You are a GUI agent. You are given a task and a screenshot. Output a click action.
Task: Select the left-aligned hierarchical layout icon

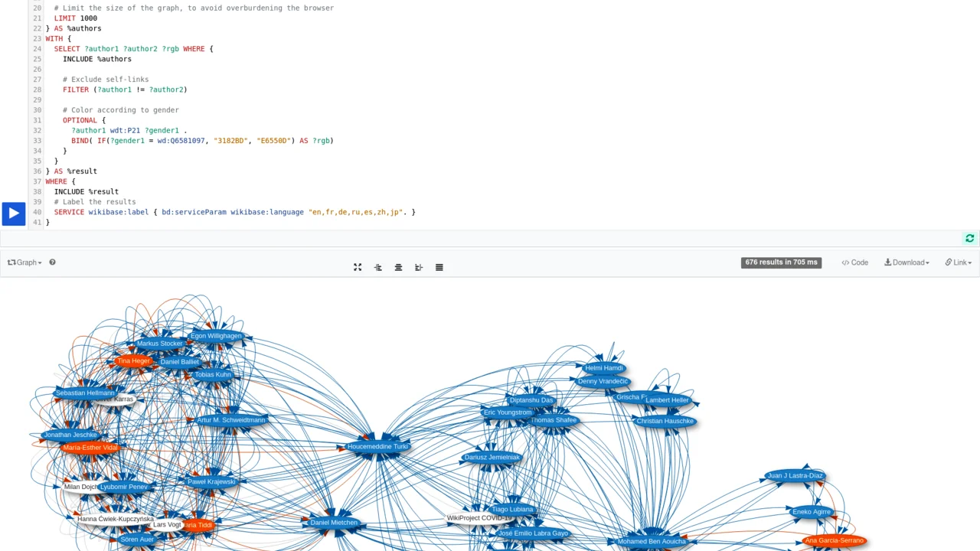click(378, 267)
